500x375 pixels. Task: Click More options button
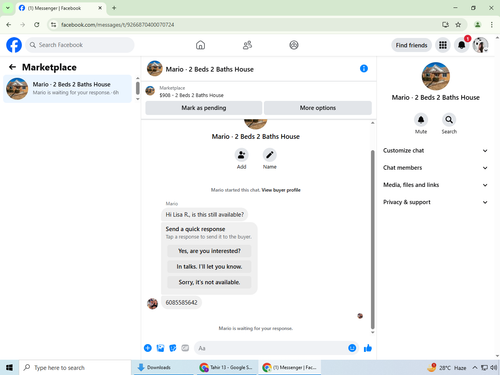tap(318, 108)
